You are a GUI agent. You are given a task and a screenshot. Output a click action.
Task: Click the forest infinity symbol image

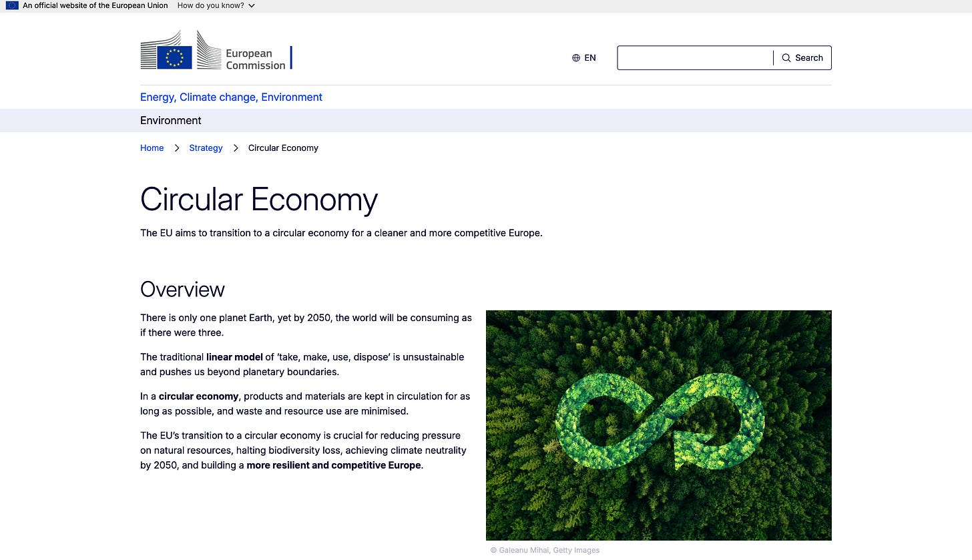click(x=659, y=425)
